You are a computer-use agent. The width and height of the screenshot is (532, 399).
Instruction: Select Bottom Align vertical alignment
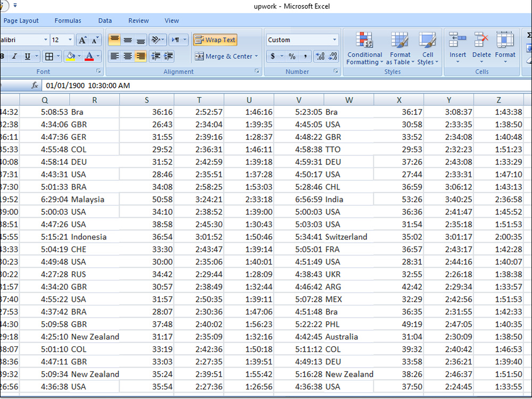[140, 40]
